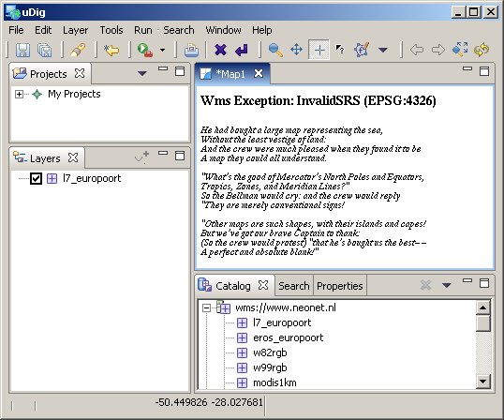Click the Zoom to extent icon

pos(460,50)
